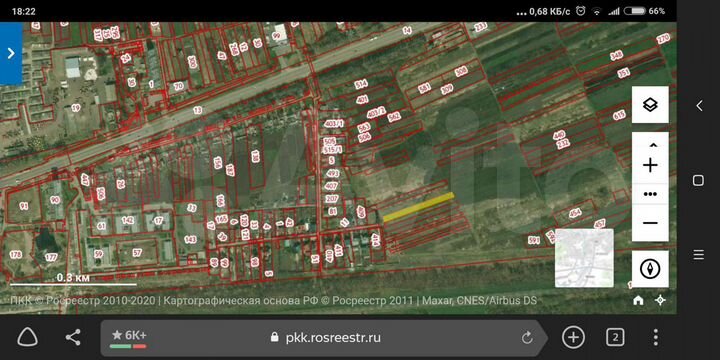Select parcel labeled 19
720x360 pixels.
[x=76, y=107]
